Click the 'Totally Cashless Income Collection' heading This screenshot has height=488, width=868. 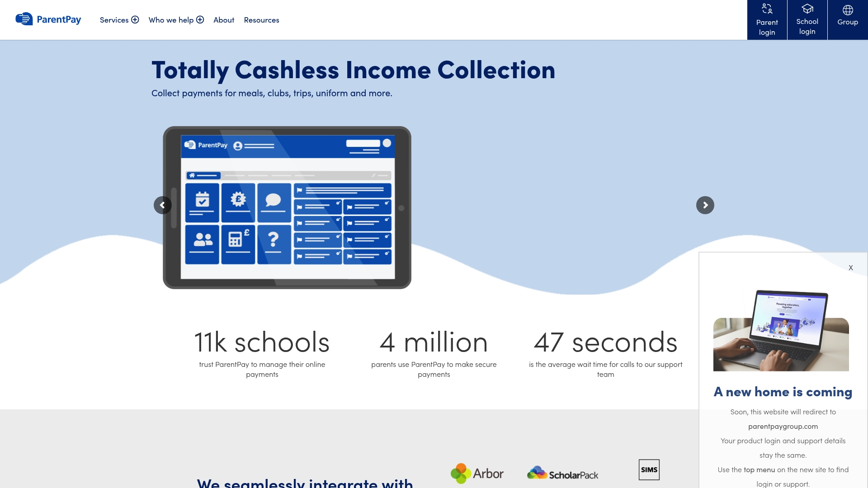click(354, 70)
